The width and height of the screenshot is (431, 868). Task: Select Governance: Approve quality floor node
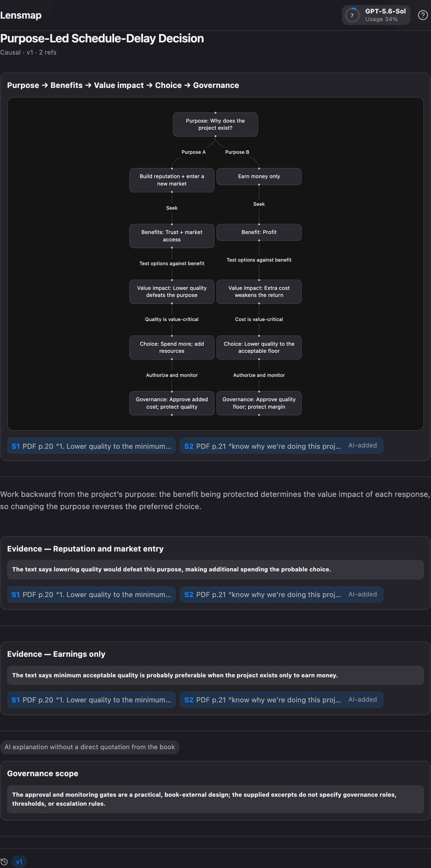(259, 403)
